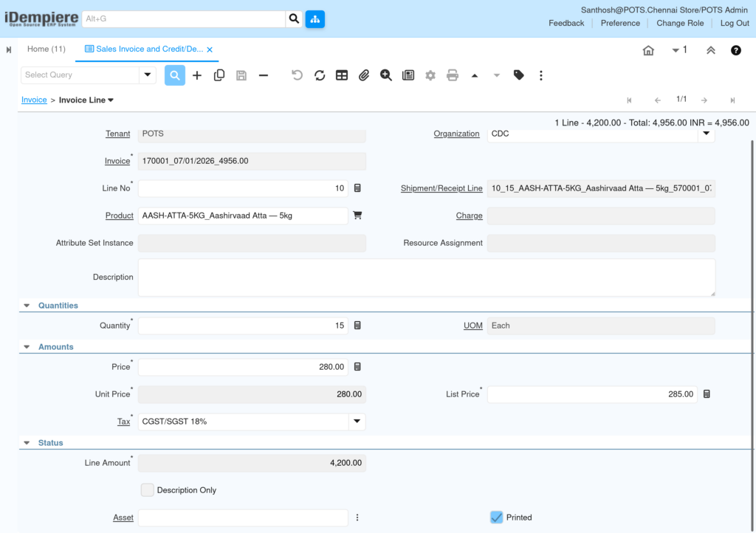Screen dimensions: 756x533
Task: Click the List Price input field
Action: pos(592,394)
